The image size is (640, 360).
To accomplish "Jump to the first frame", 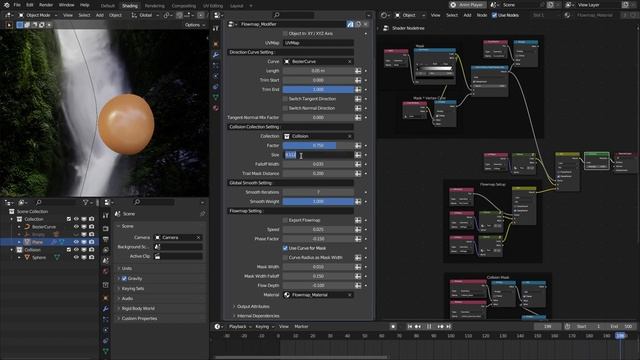I will coord(410,327).
